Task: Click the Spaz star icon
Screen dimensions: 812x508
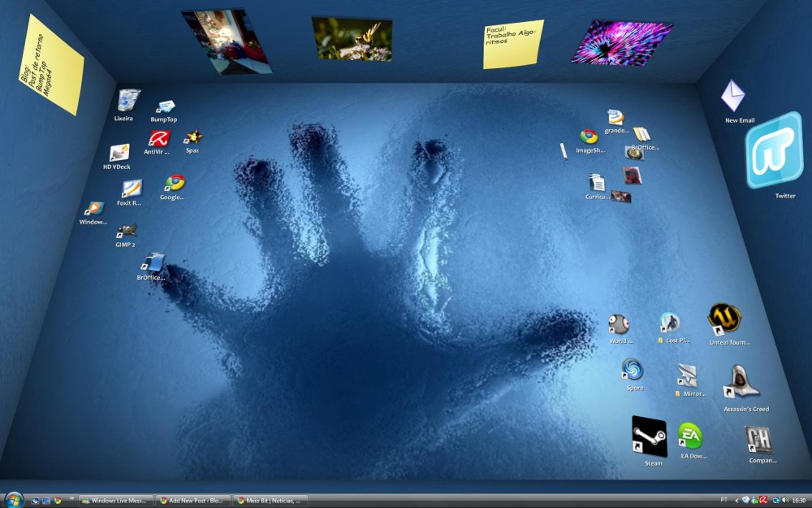Action: tap(192, 137)
